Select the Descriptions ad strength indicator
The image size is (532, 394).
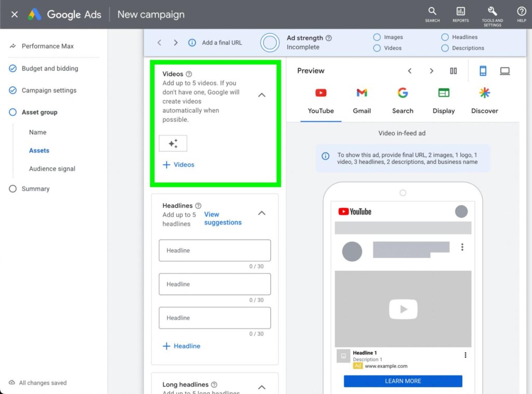coord(445,48)
